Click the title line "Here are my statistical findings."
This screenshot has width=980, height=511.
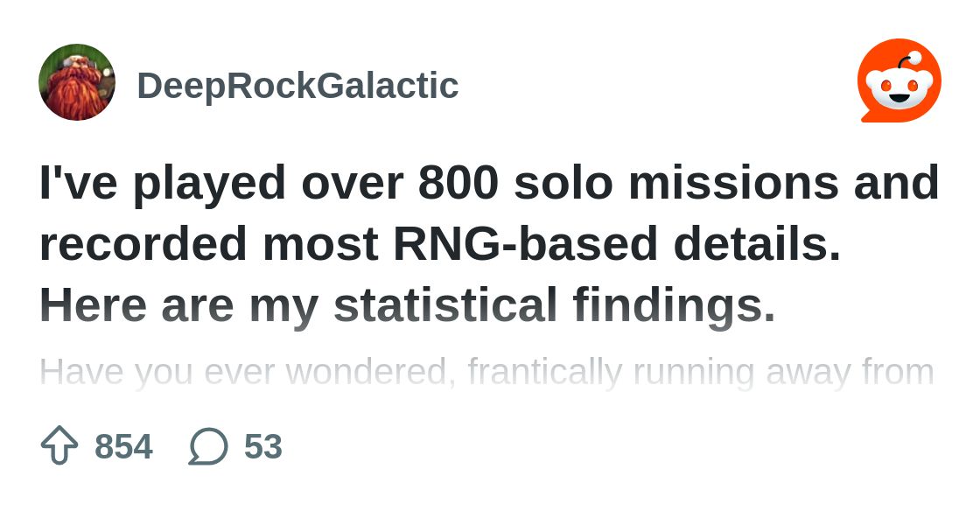408,304
